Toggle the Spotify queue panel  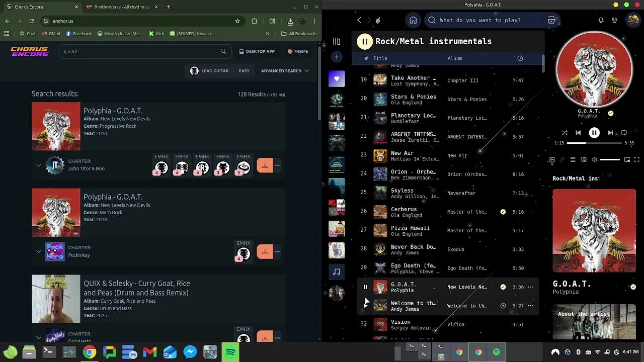click(573, 160)
